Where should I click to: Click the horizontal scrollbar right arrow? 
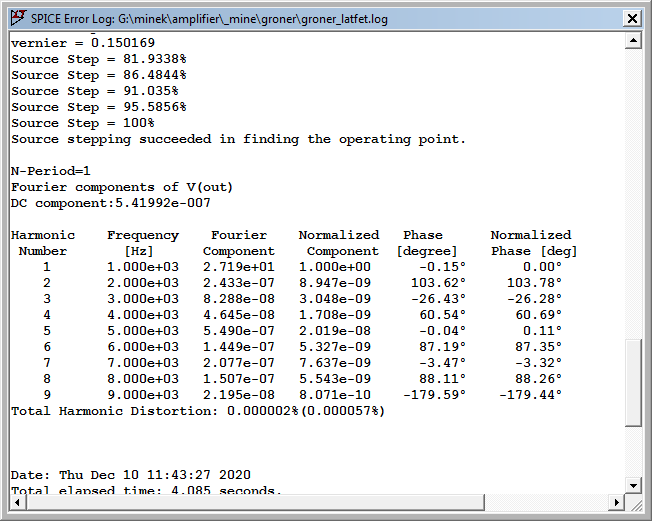click(x=617, y=502)
